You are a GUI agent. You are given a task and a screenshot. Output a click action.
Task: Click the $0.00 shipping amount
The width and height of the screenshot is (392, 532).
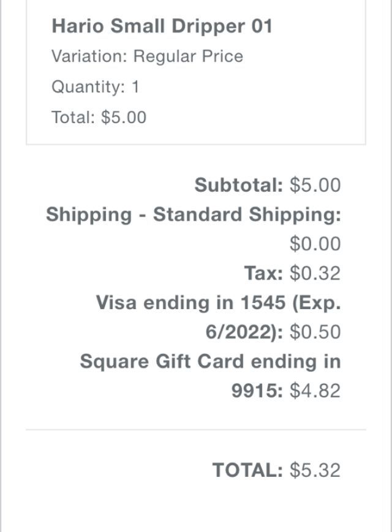coord(315,244)
